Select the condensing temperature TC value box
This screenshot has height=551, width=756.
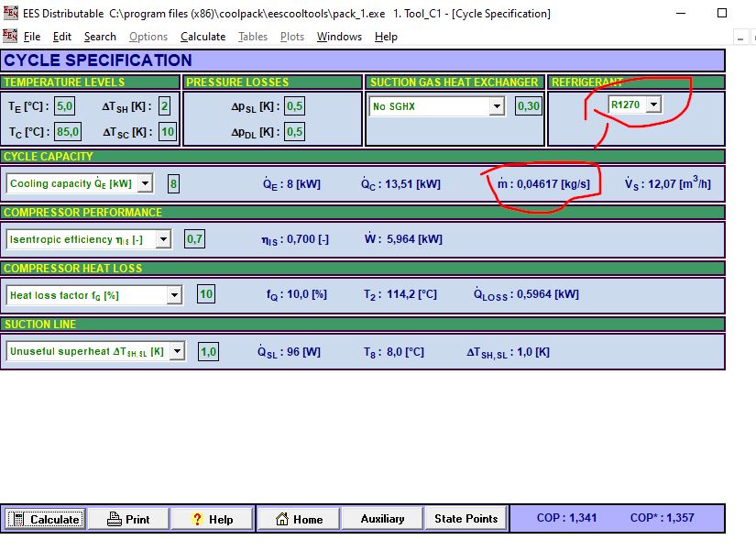(x=68, y=132)
